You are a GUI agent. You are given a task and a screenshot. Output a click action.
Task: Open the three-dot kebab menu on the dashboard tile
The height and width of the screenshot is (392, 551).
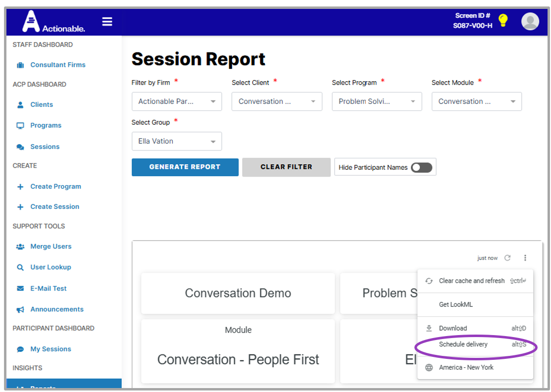coord(525,258)
